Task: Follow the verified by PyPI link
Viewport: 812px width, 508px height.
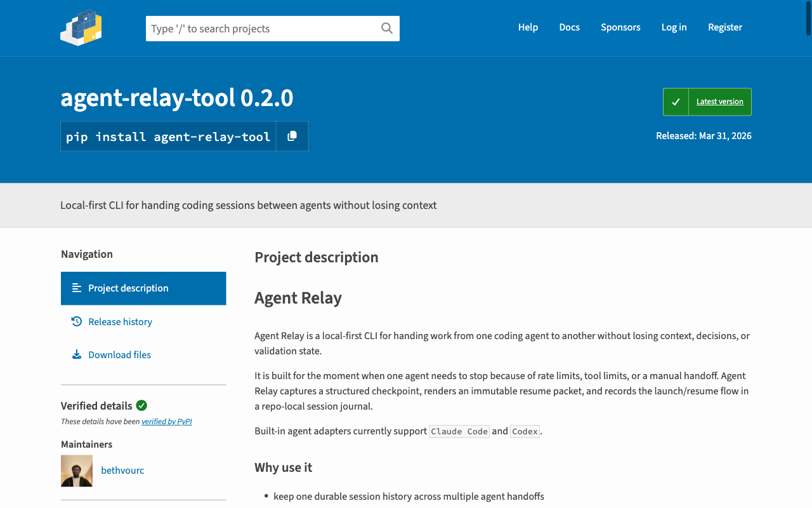Action: tap(166, 422)
